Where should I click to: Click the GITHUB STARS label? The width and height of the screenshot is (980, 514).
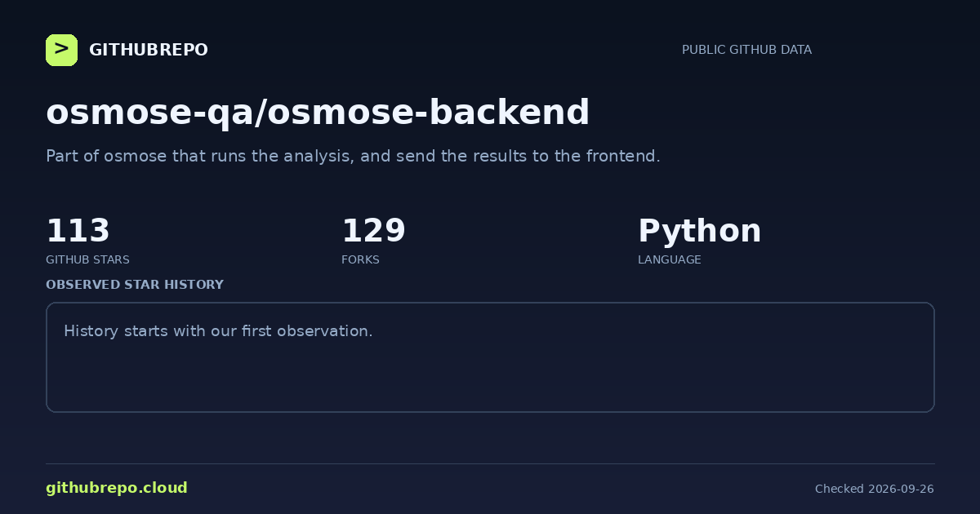tap(87, 259)
